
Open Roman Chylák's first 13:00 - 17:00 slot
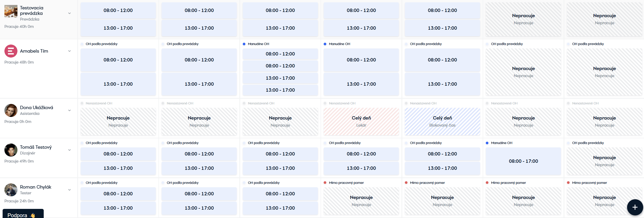tap(118, 208)
